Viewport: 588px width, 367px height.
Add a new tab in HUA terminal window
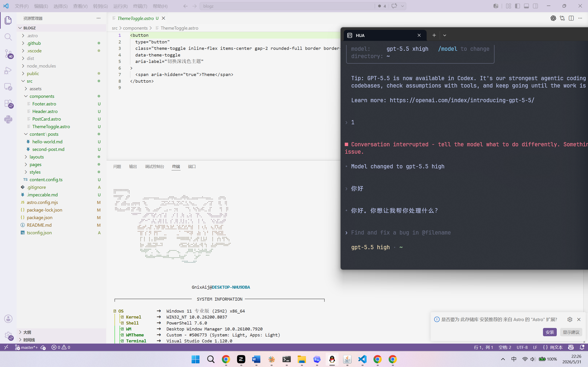tap(434, 35)
